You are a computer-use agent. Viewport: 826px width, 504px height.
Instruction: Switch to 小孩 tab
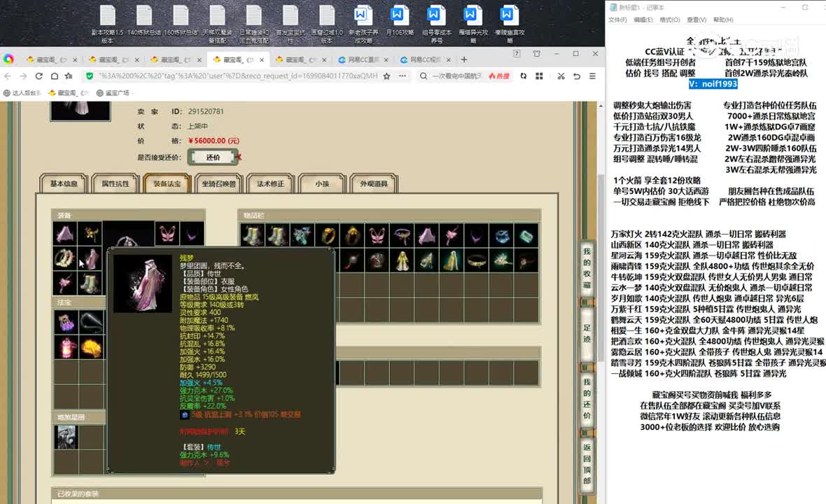coord(322,184)
